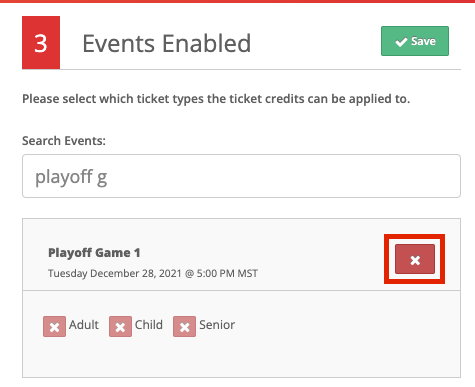Screen dimensions: 475x387
Task: Click the white X icon beside Child
Action: pyautogui.click(x=120, y=327)
